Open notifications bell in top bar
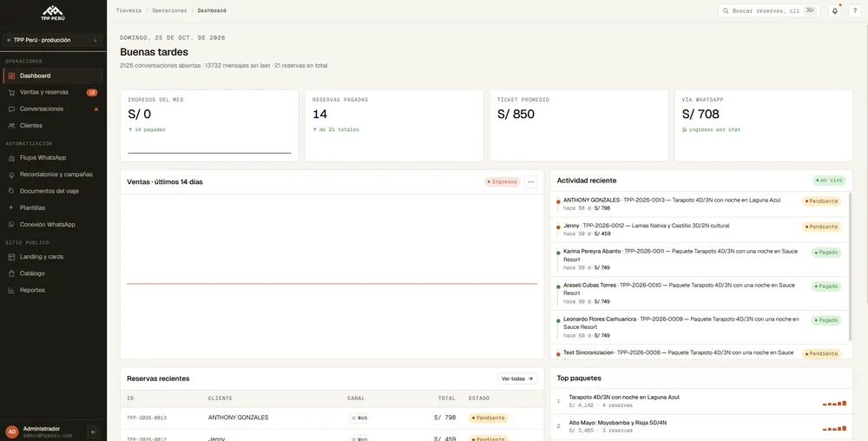 click(835, 11)
